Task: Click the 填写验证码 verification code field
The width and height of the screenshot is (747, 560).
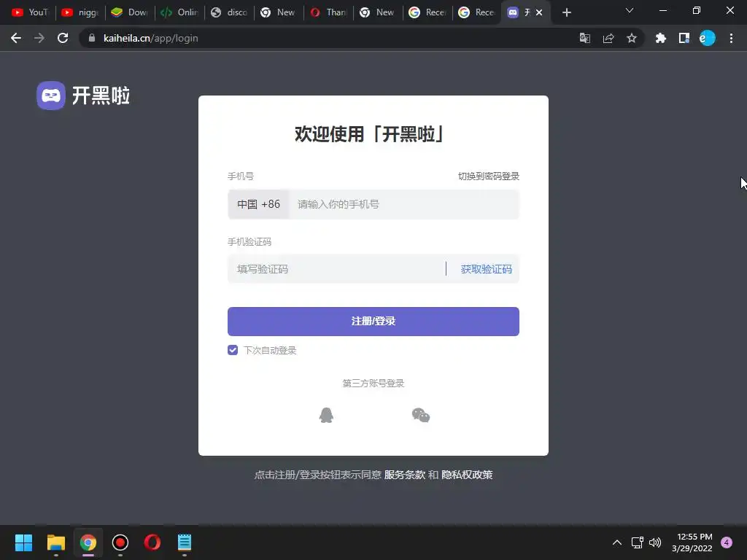Action: 337,269
